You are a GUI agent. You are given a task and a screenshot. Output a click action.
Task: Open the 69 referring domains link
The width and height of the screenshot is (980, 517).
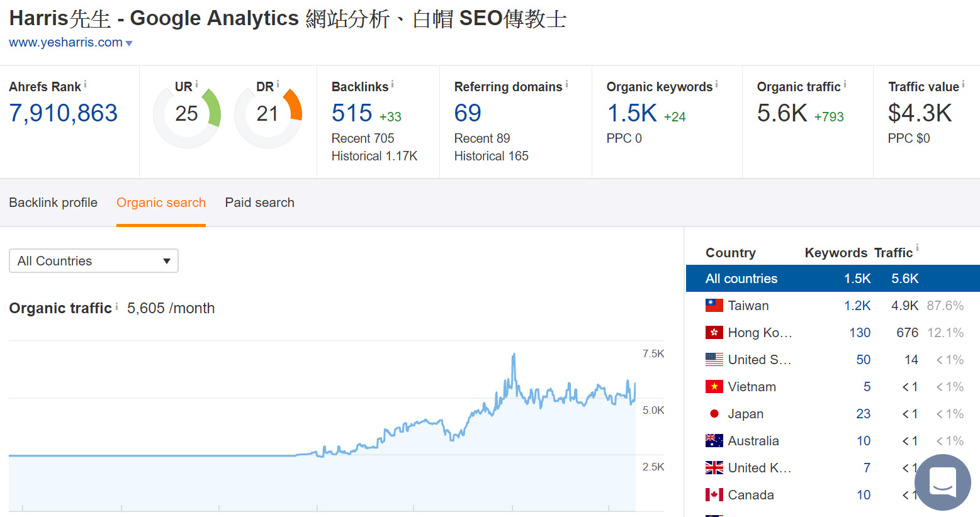(468, 113)
